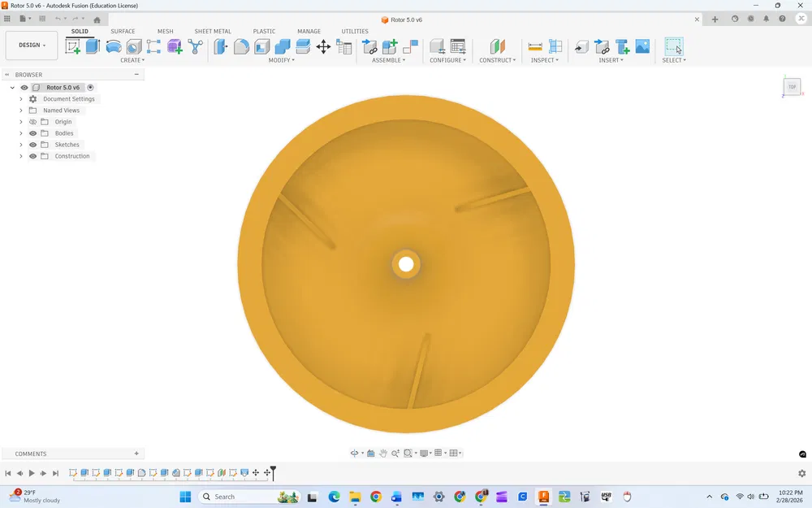The width and height of the screenshot is (812, 508).
Task: Collapse the Rotor 5.0 v6 root node
Action: 12,88
